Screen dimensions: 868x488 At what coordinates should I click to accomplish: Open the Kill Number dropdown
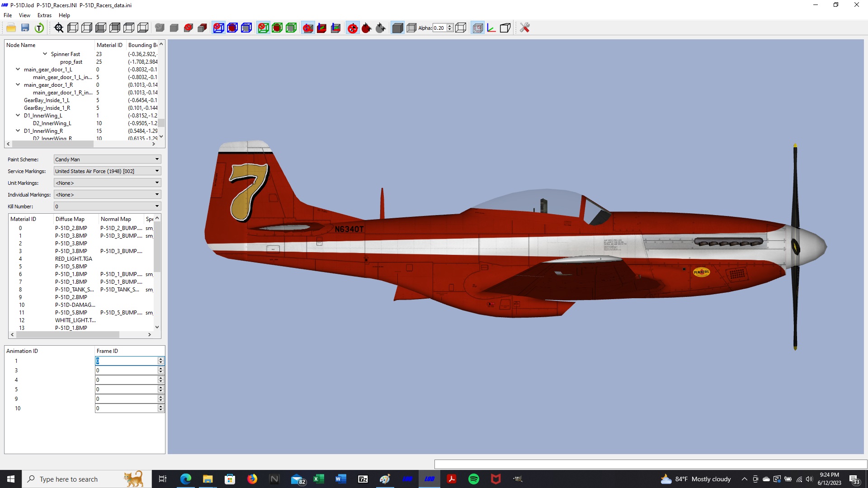[x=107, y=206]
